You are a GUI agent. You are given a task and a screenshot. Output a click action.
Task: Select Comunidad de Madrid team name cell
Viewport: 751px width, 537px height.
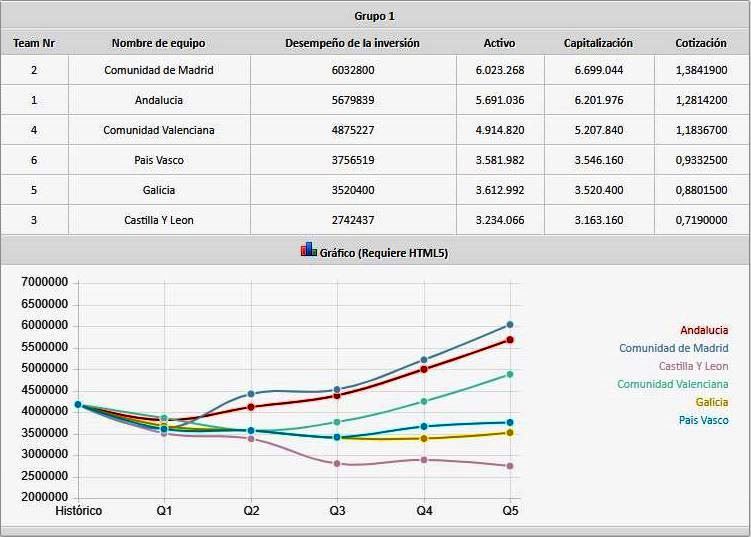pos(159,70)
